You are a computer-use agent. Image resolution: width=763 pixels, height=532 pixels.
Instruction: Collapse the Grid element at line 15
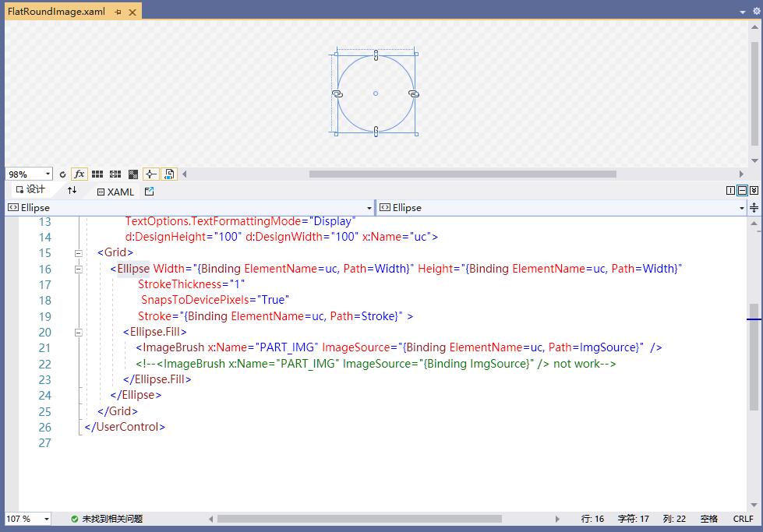tap(79, 253)
